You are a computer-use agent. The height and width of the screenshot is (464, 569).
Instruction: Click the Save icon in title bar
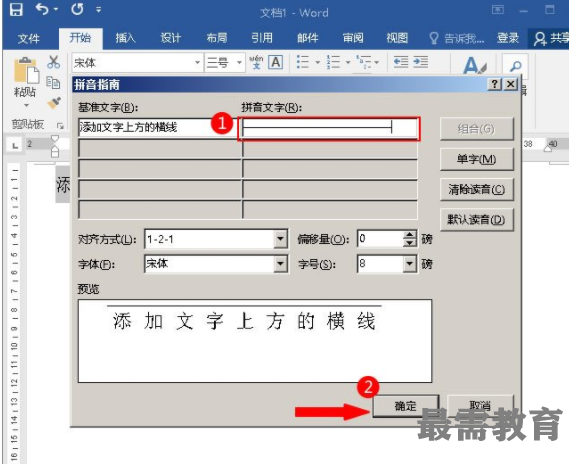16,9
